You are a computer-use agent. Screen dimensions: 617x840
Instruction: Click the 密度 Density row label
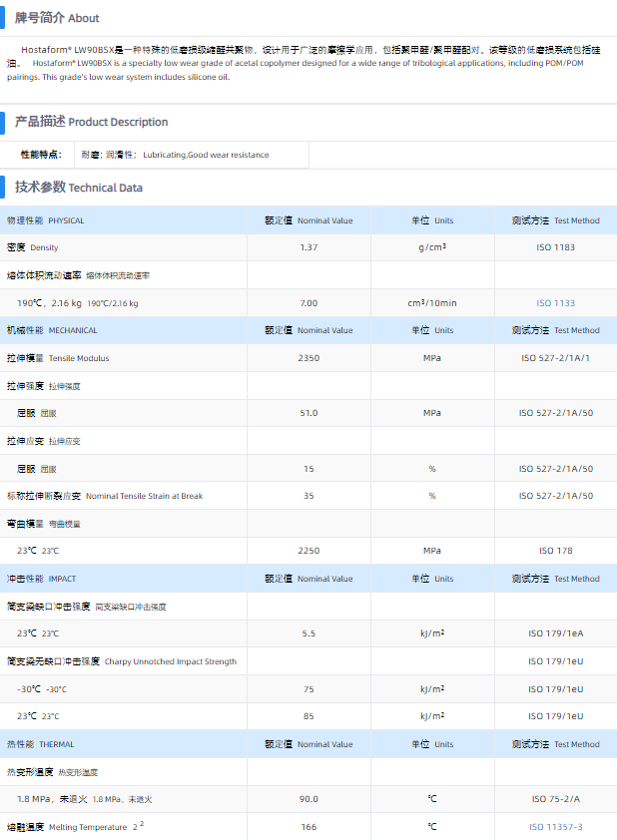click(32, 247)
